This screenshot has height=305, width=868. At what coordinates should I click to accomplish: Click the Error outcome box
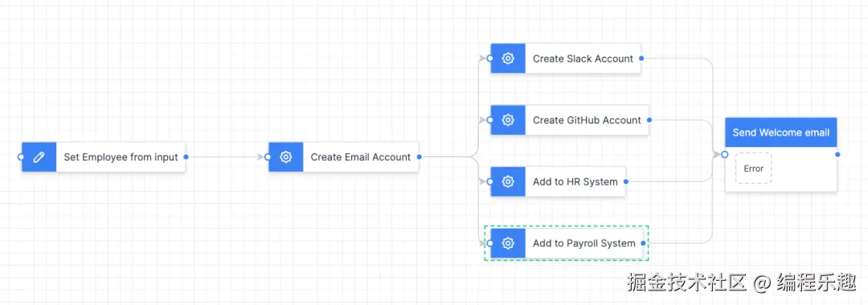[753, 169]
